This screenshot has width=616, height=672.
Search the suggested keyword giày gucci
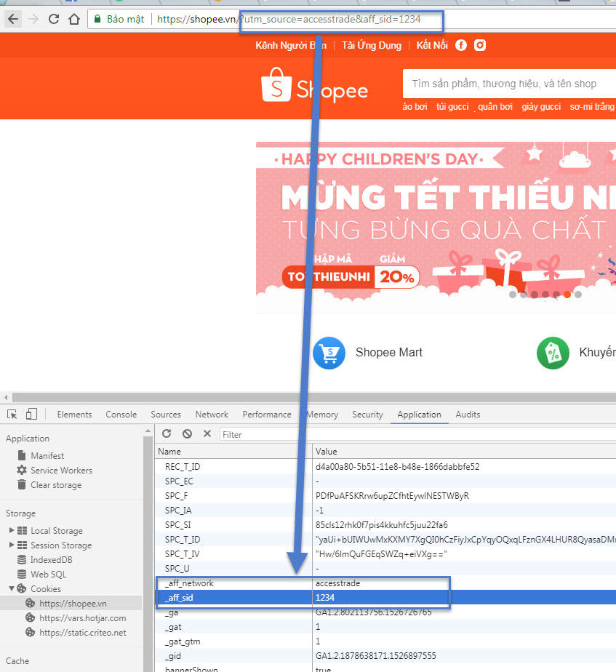(541, 107)
